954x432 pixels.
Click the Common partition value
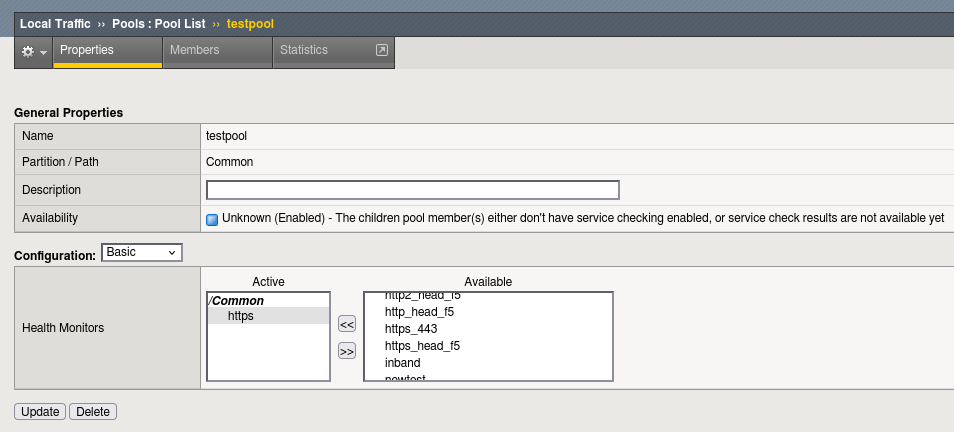click(229, 162)
